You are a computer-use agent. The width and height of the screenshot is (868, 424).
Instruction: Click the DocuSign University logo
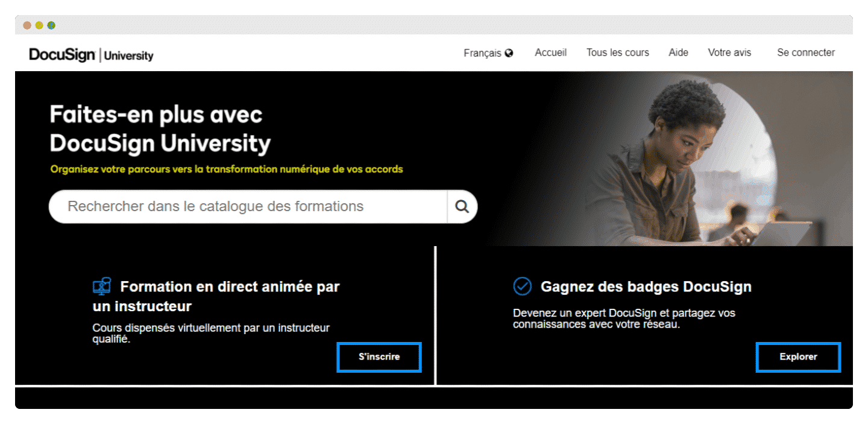coord(91,55)
